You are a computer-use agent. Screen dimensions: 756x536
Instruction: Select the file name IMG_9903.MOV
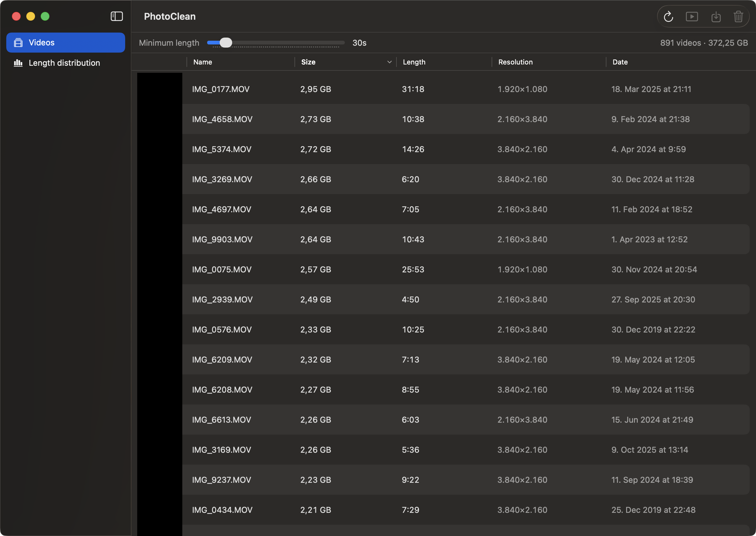tap(222, 239)
